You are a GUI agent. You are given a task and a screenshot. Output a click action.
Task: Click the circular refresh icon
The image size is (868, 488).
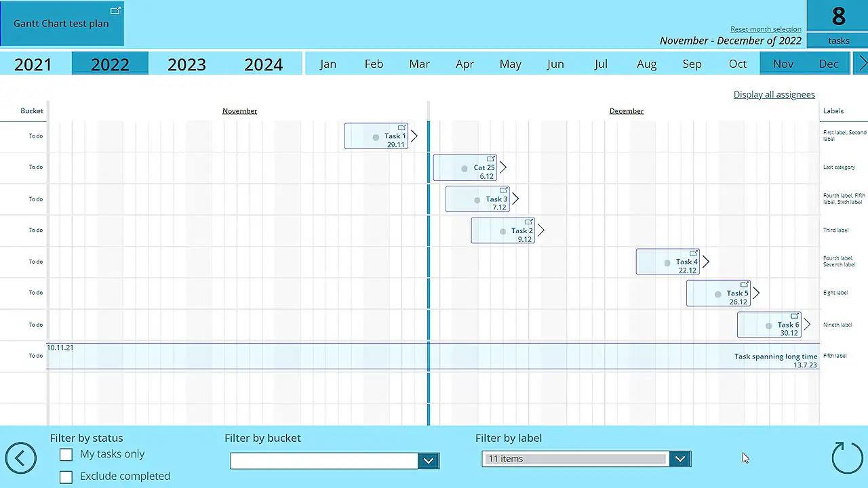coord(846,458)
